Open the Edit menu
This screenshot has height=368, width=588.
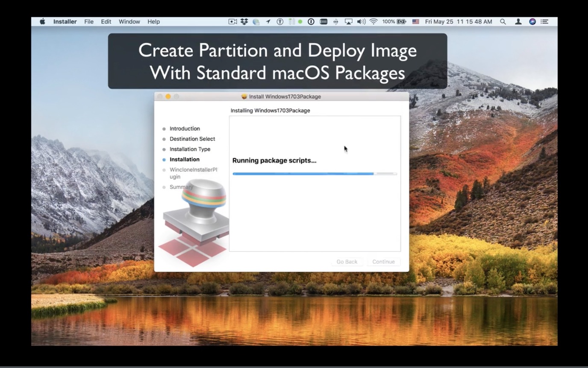(106, 22)
